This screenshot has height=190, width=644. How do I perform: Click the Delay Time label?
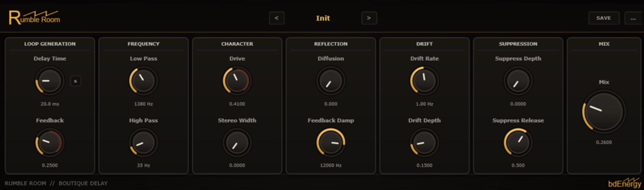[x=50, y=59]
